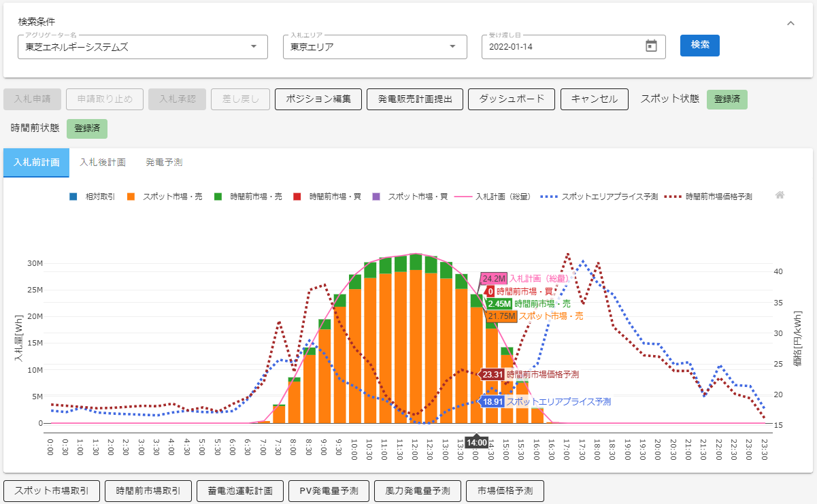Open the ダッシュボード button
The image size is (817, 504).
click(x=511, y=99)
